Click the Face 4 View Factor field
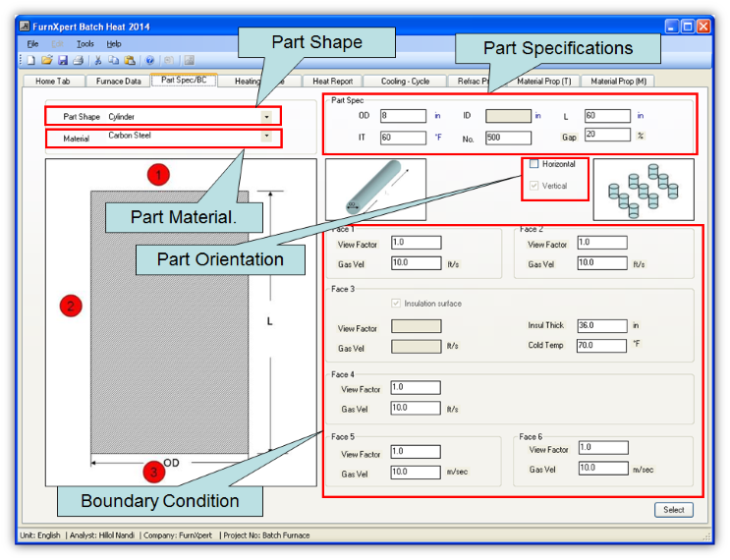Image resolution: width=730 pixels, height=560 pixels. pyautogui.click(x=416, y=387)
